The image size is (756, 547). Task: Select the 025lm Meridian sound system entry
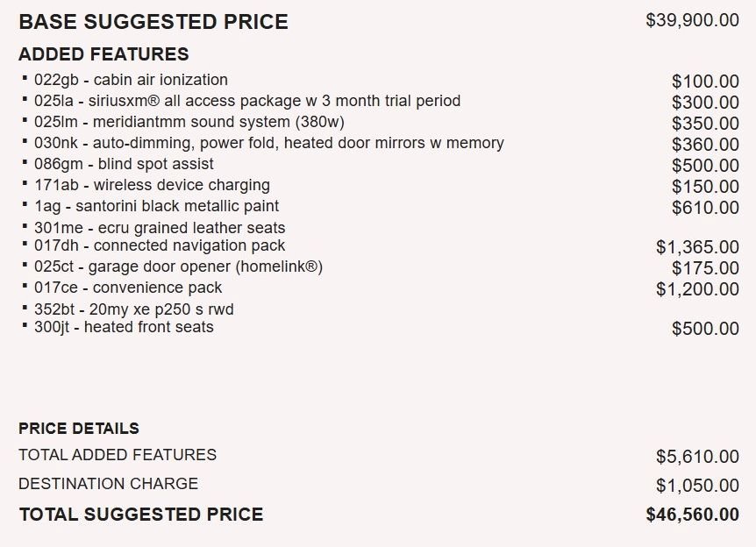click(189, 122)
